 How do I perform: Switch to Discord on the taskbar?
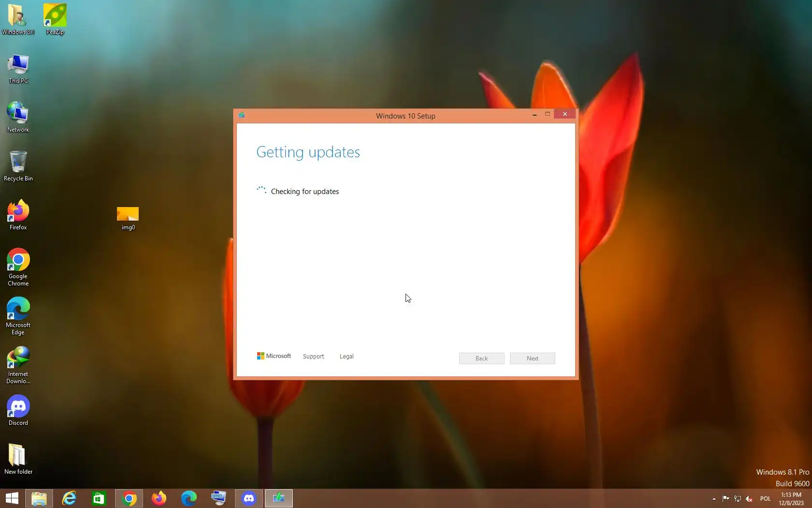(x=249, y=498)
